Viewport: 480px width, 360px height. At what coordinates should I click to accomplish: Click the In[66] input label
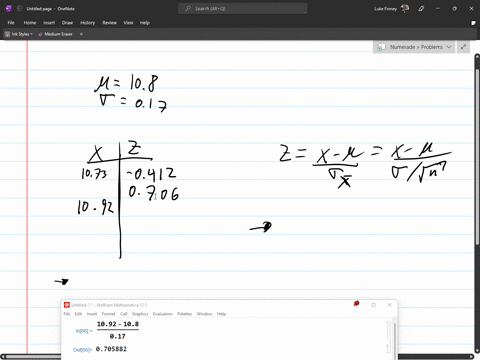(x=84, y=331)
